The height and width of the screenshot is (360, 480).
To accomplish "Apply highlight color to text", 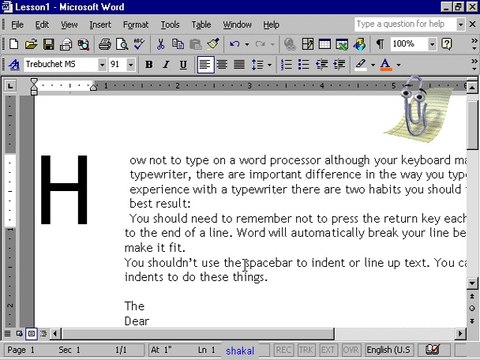I will (361, 64).
